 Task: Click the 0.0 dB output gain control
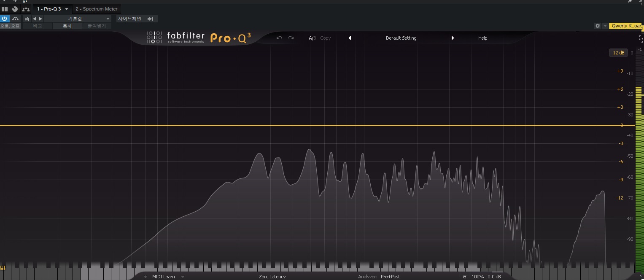click(x=494, y=277)
